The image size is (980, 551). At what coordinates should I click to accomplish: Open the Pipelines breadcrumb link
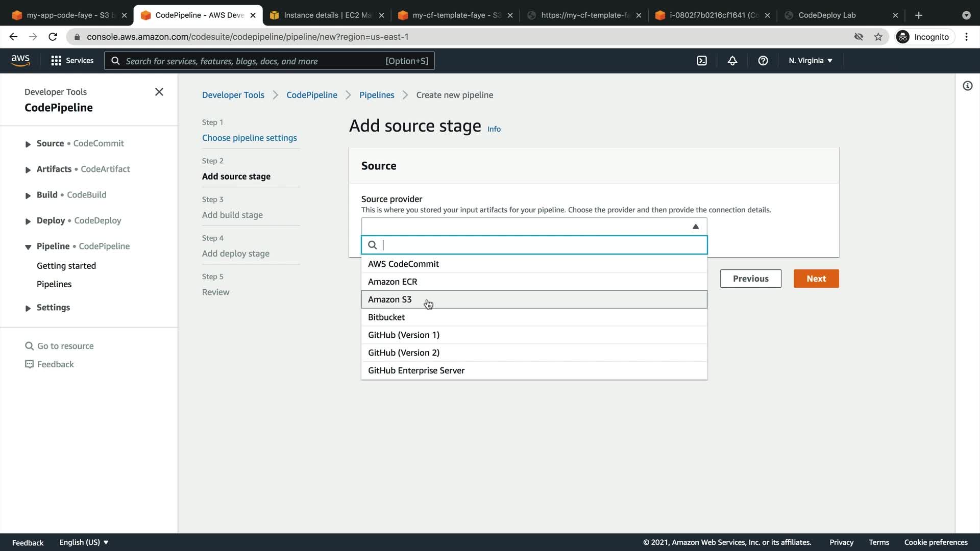(x=377, y=95)
